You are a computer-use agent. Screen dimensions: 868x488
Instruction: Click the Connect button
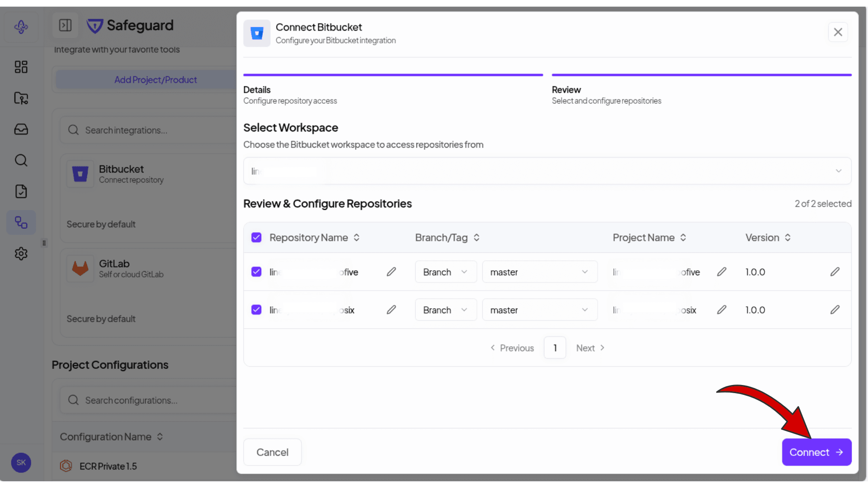pos(816,452)
